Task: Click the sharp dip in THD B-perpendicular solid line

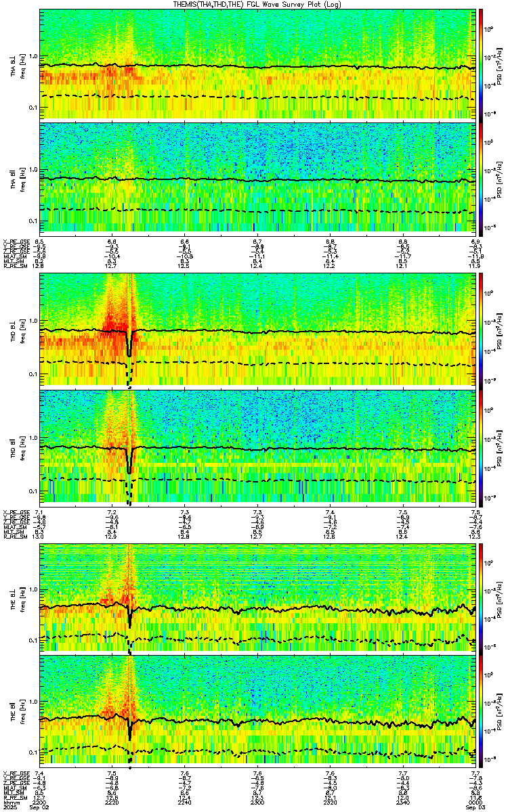Action: [129, 348]
